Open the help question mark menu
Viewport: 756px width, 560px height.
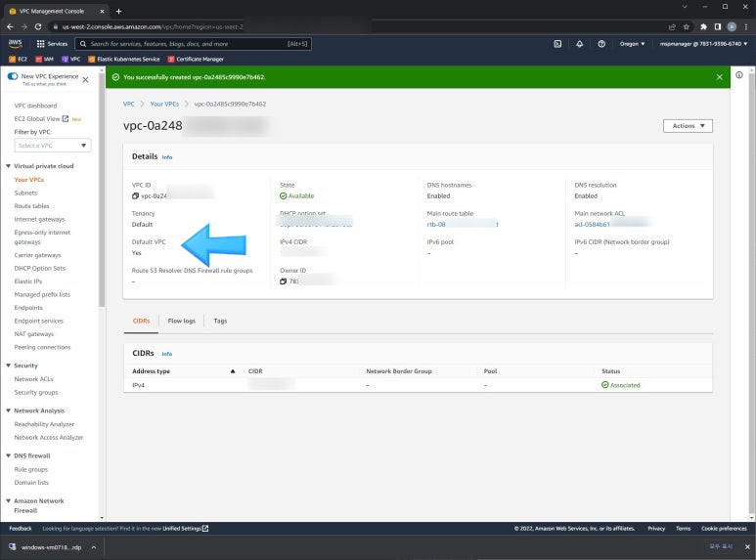tap(600, 44)
